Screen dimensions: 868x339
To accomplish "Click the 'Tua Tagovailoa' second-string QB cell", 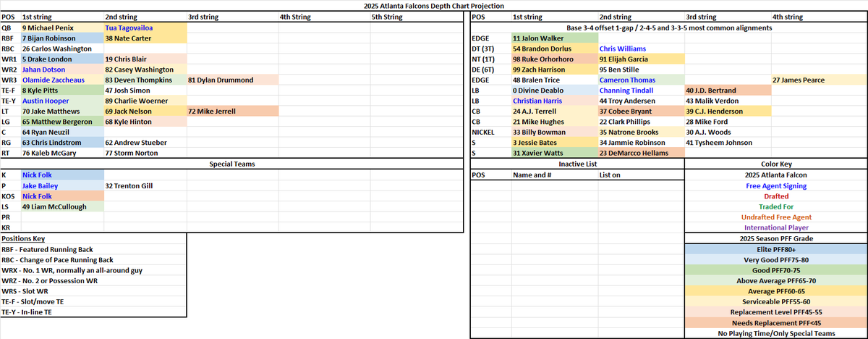I will (145, 27).
